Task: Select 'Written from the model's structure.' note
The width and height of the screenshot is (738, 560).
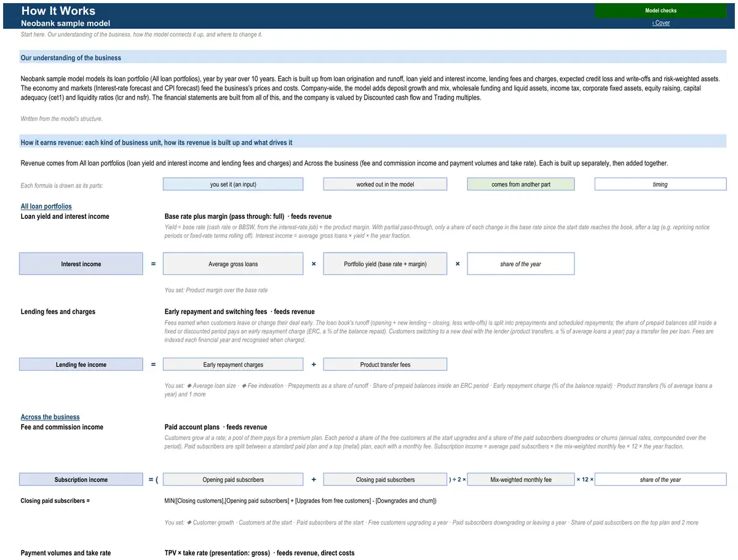Action: 61,119
